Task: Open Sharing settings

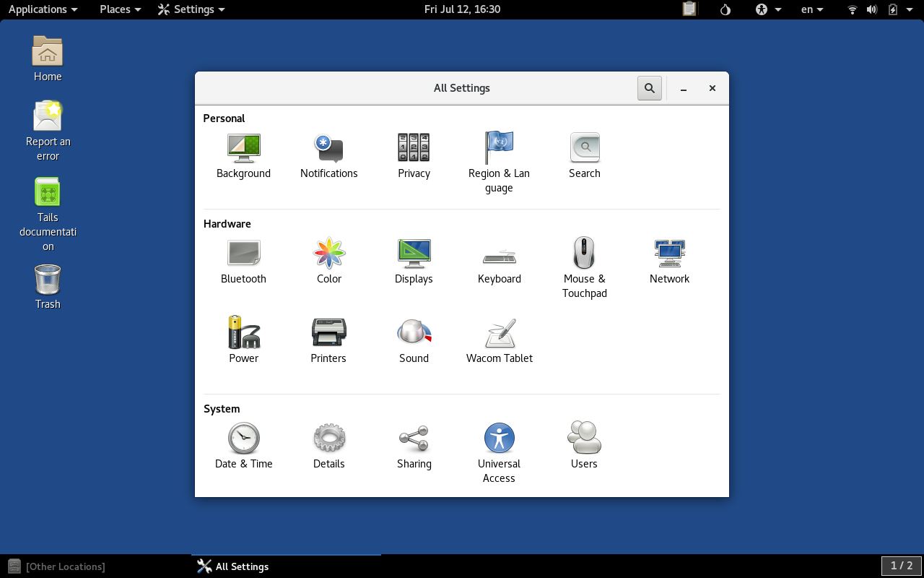Action: point(414,446)
